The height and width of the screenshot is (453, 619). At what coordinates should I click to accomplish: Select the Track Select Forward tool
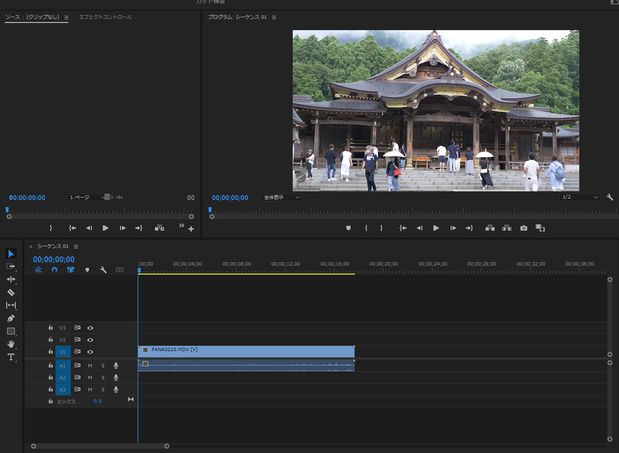click(11, 266)
